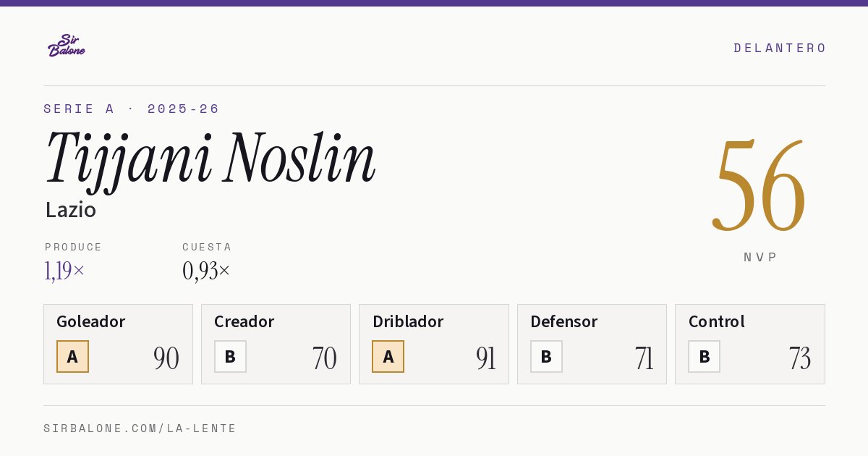Click the Driblador card title
Screen dimensions: 868x456
click(x=408, y=321)
